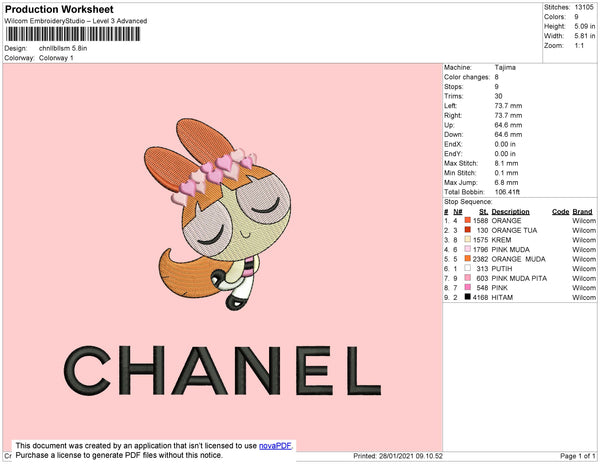Click the PUTIH description text
The width and height of the screenshot is (600, 464).
[x=502, y=269]
